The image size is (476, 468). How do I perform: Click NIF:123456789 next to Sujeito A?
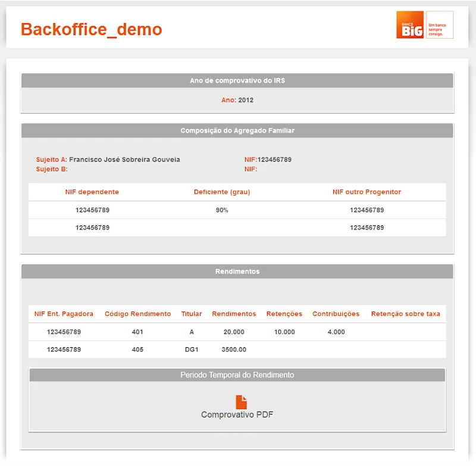(268, 159)
